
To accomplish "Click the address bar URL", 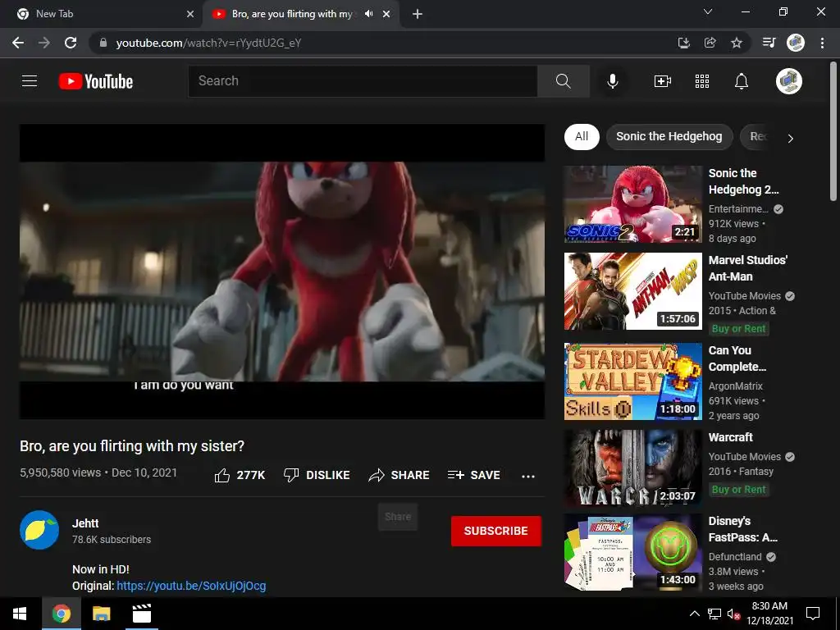I will [x=209, y=43].
